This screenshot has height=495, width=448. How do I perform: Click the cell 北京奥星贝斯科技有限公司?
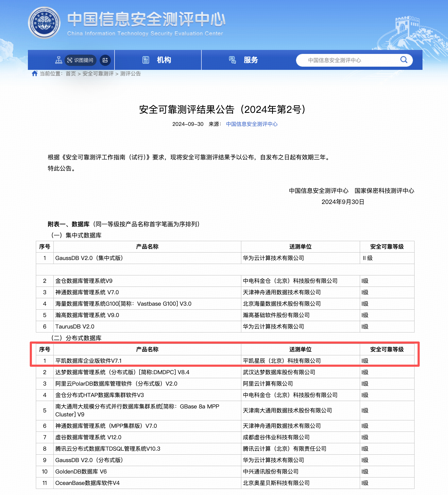300,483
